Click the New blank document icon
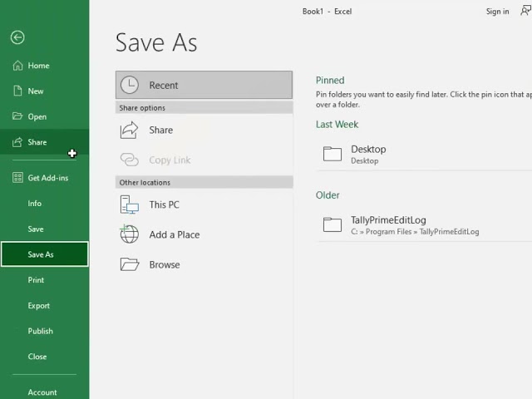Screen dimensions: 532x399 [17, 91]
